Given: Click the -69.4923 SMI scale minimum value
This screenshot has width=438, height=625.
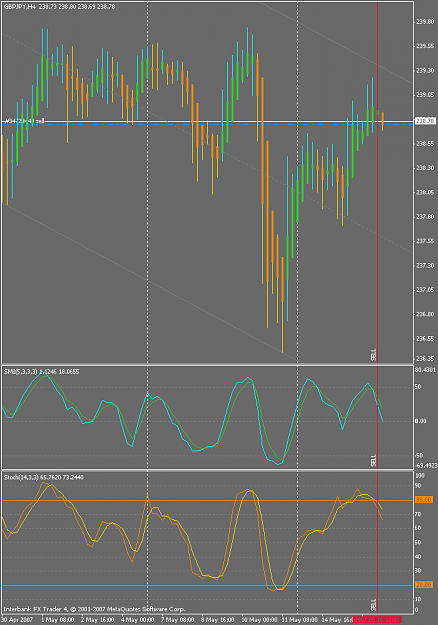Looking at the screenshot, I should tap(426, 465).
